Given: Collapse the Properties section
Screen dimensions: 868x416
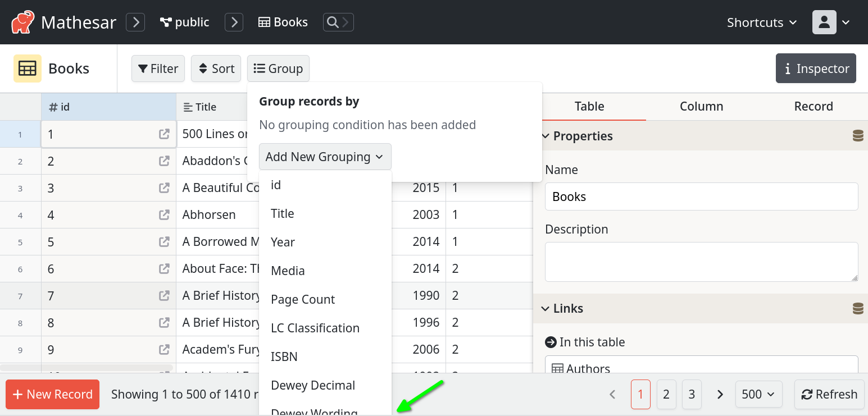Looking at the screenshot, I should pos(545,135).
